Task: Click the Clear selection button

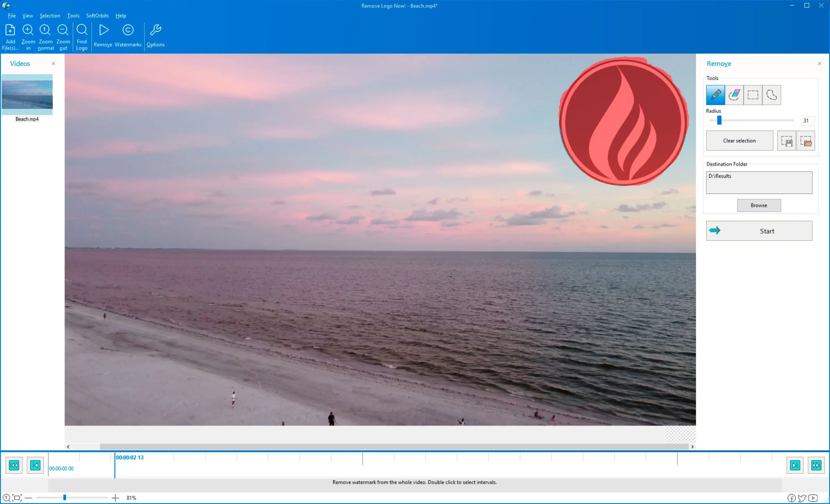Action: [739, 141]
